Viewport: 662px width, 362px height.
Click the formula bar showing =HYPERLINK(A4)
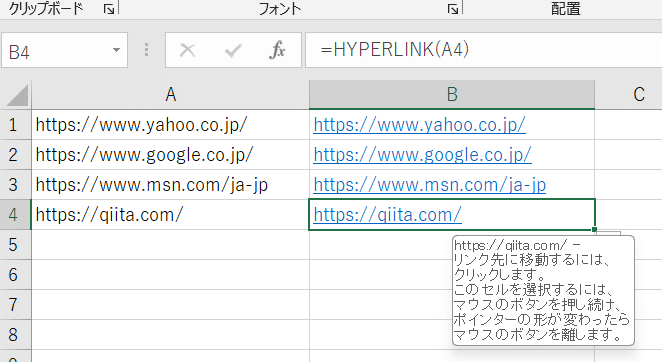click(483, 50)
